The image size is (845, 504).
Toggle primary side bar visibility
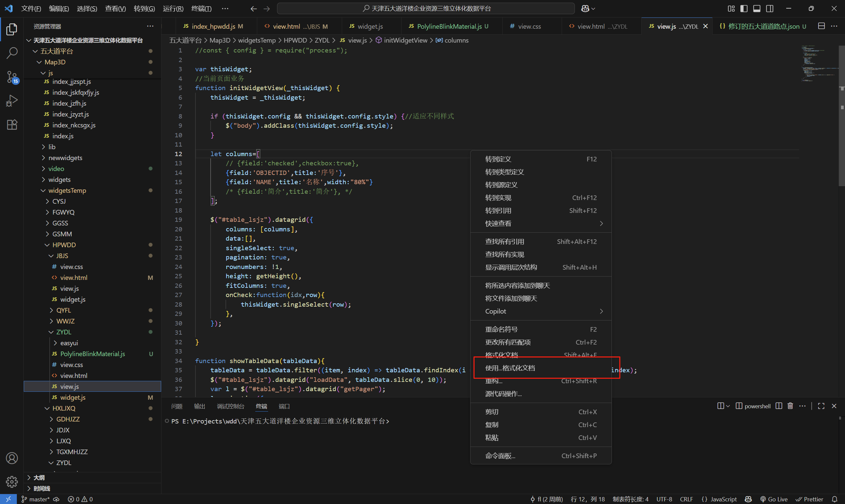[x=744, y=9]
